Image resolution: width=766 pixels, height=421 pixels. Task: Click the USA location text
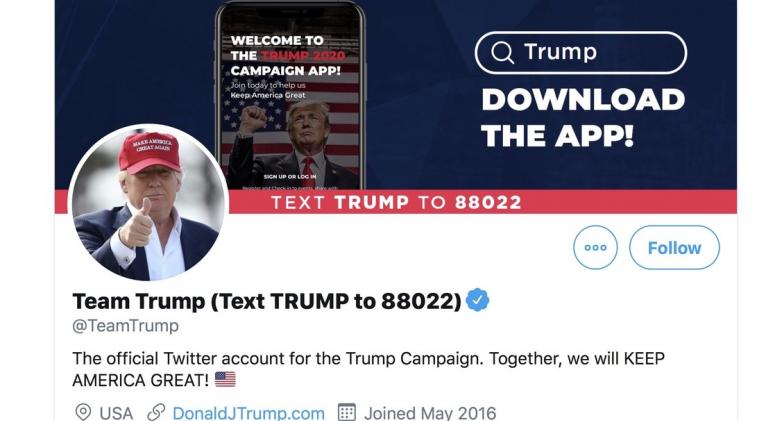tap(116, 413)
